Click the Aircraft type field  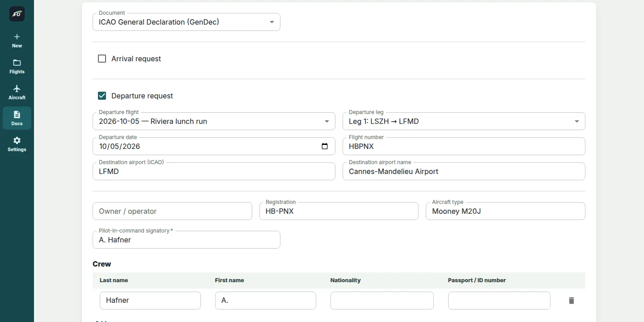[x=505, y=211]
